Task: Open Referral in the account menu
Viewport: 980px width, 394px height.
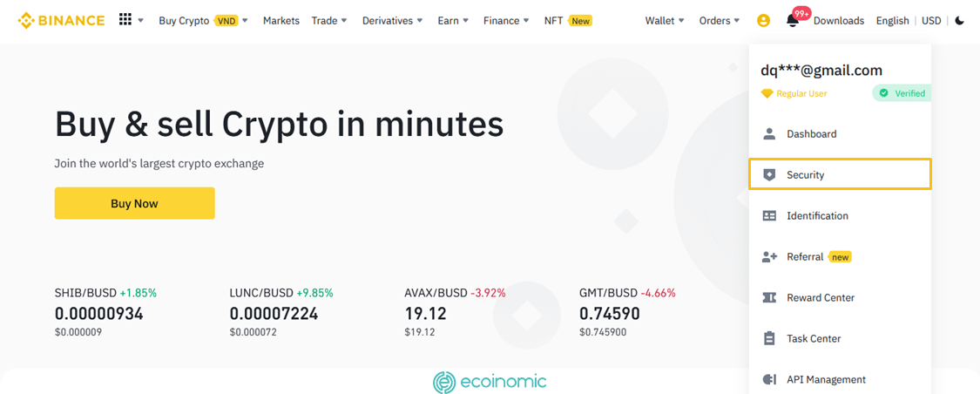Action: [x=805, y=257]
